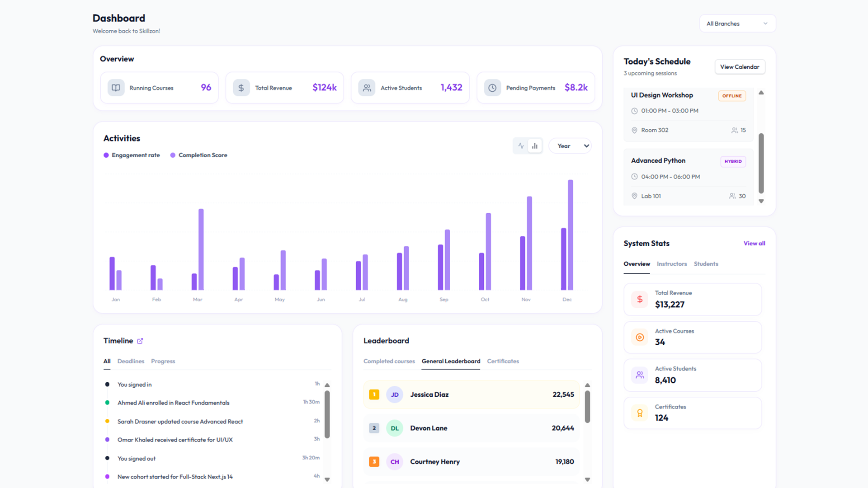Select System Stats Instructors tab
This screenshot has height=488, width=868.
[671, 264]
